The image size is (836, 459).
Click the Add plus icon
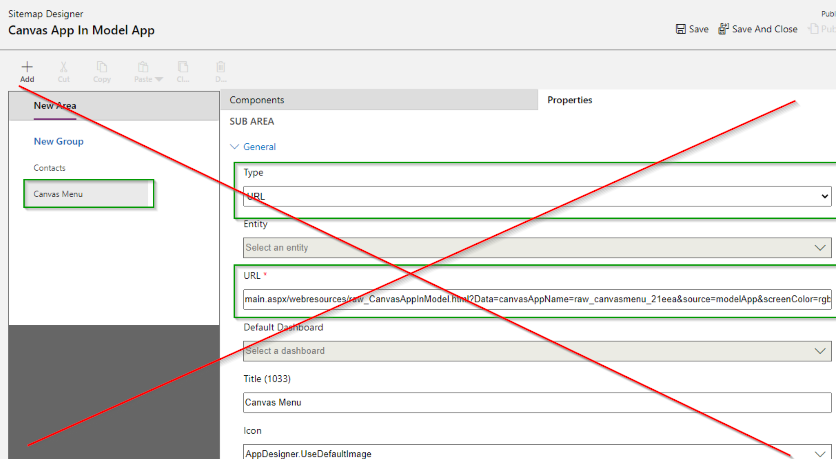(27, 67)
